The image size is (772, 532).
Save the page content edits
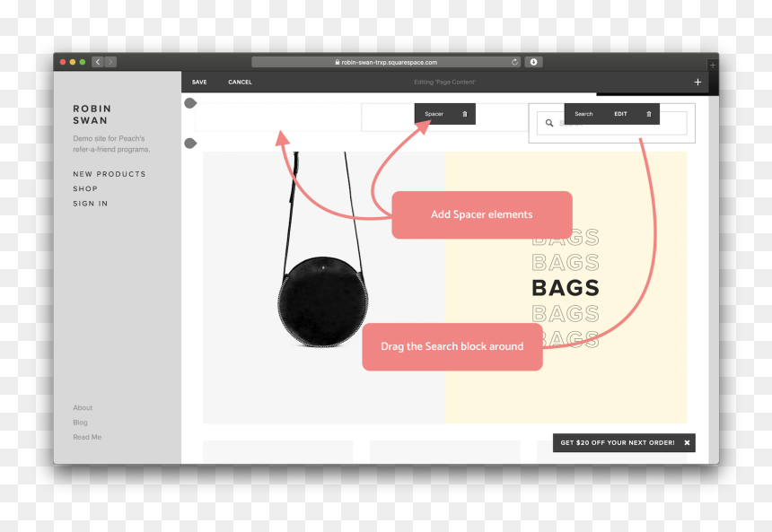click(199, 83)
